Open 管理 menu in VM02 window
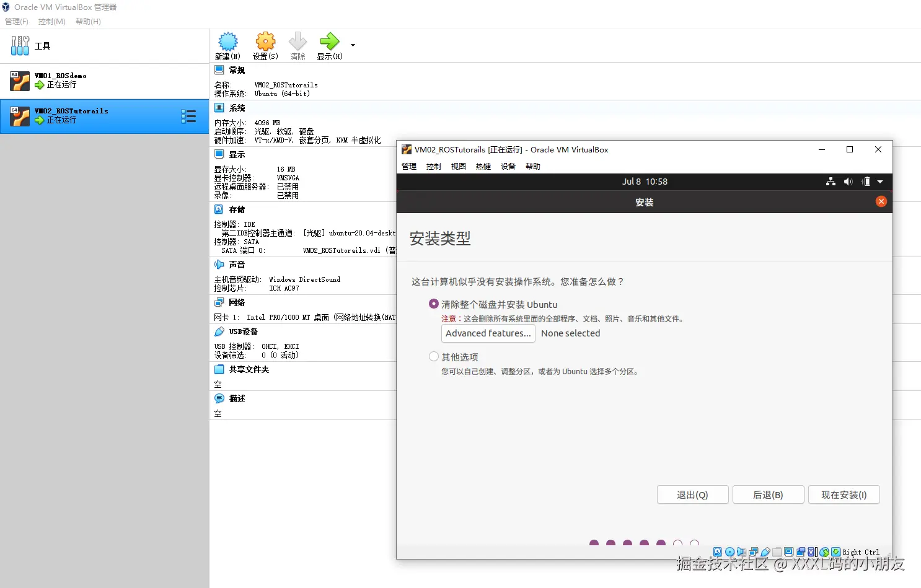 (409, 167)
